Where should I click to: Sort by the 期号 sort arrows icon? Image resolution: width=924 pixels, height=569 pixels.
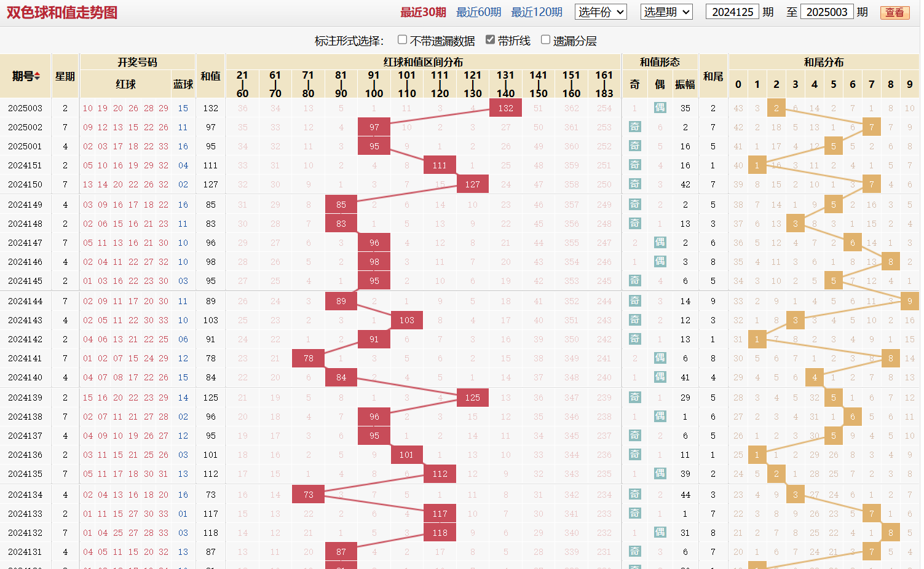click(x=38, y=76)
